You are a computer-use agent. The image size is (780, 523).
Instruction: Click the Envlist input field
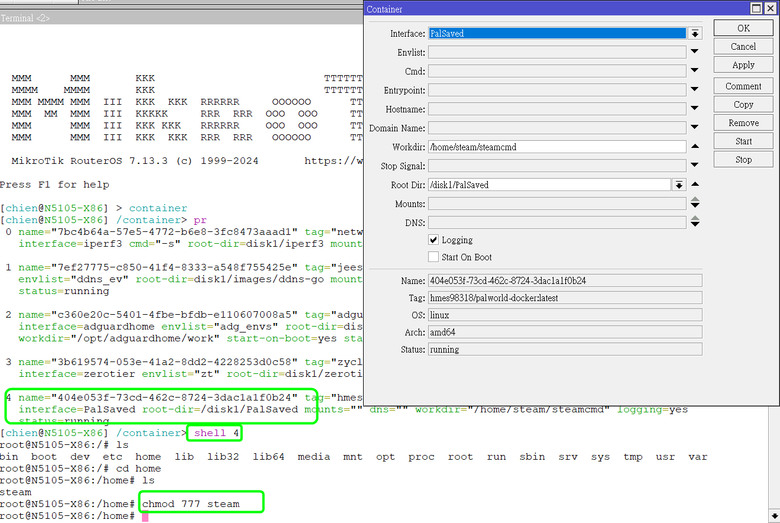[x=557, y=52]
